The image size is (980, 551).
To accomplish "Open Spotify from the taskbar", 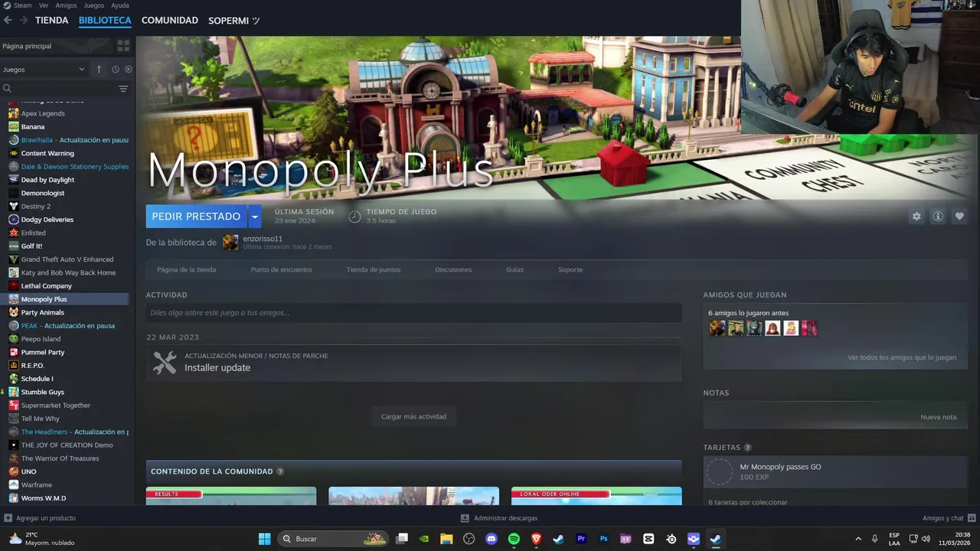I will 514,539.
